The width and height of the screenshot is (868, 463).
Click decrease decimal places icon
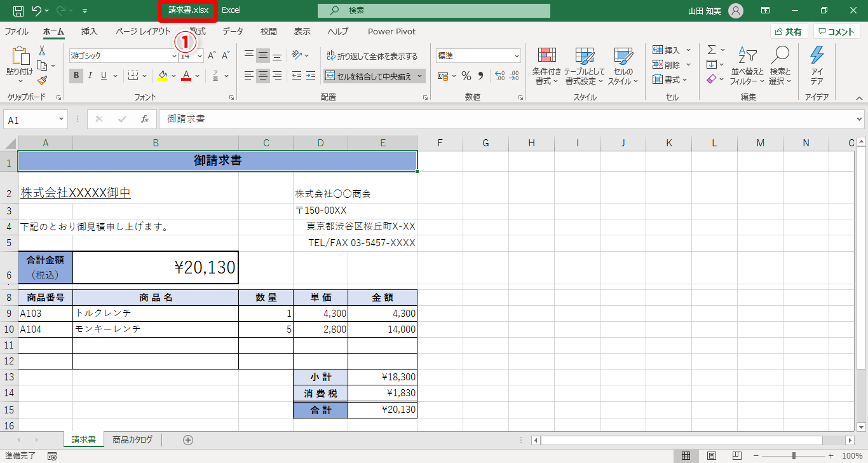(x=513, y=76)
